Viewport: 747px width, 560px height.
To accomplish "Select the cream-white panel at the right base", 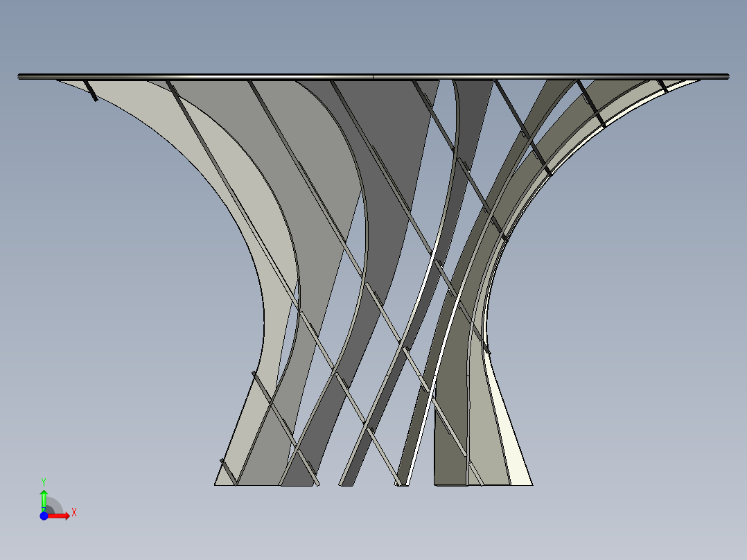I will click(512, 439).
